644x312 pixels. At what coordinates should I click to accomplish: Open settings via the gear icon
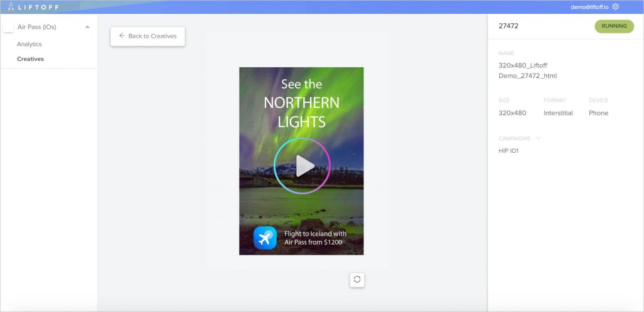click(615, 6)
